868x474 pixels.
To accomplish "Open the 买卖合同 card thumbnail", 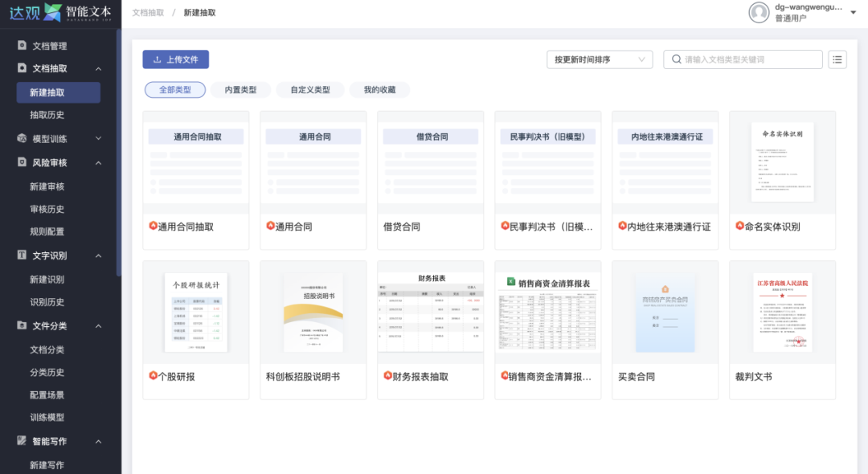I will 665,313.
